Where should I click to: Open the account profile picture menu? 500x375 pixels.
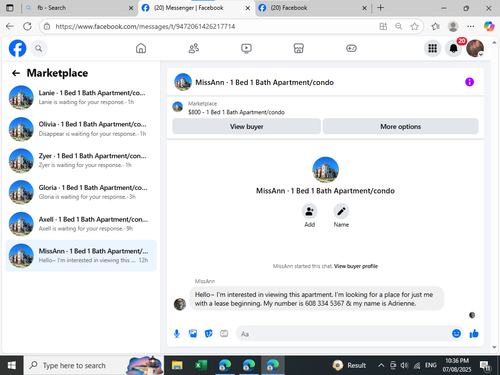click(x=475, y=49)
